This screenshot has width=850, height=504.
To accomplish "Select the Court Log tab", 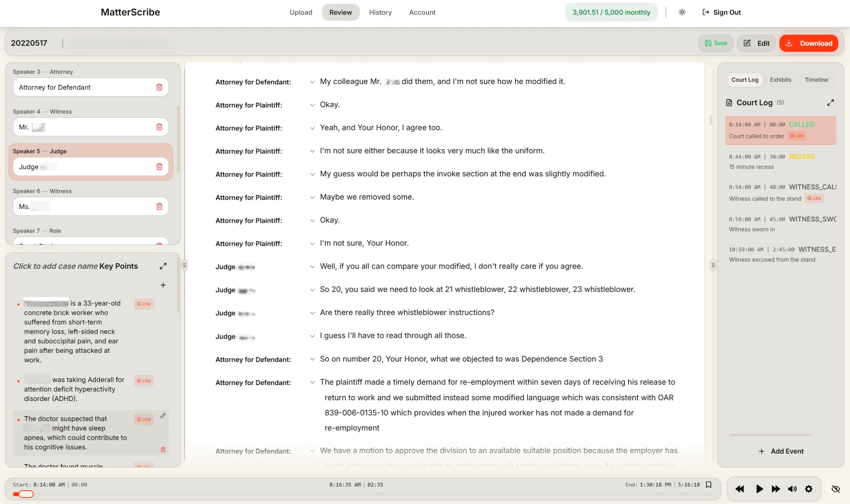I will [x=745, y=80].
